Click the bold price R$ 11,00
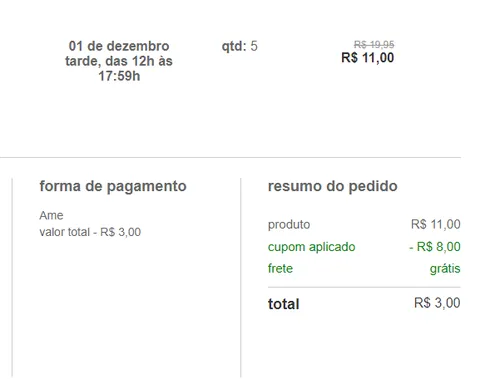The height and width of the screenshot is (379, 500). pyautogui.click(x=368, y=58)
